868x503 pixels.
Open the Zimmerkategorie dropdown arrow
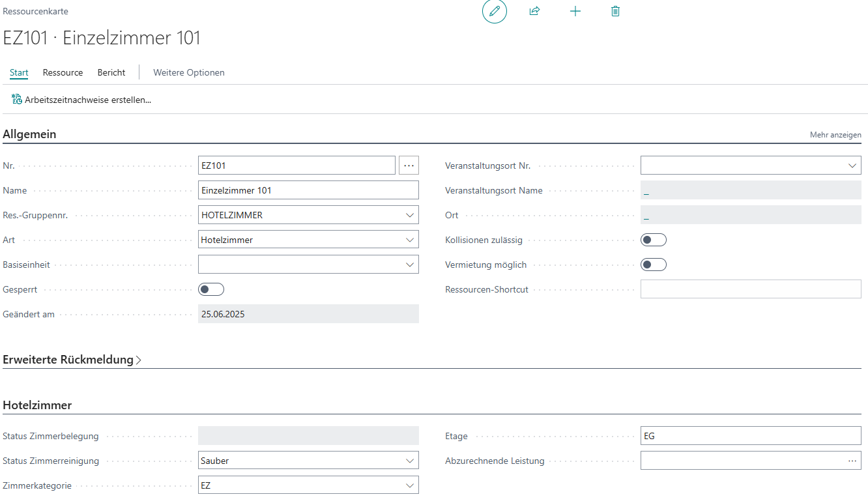pos(409,485)
